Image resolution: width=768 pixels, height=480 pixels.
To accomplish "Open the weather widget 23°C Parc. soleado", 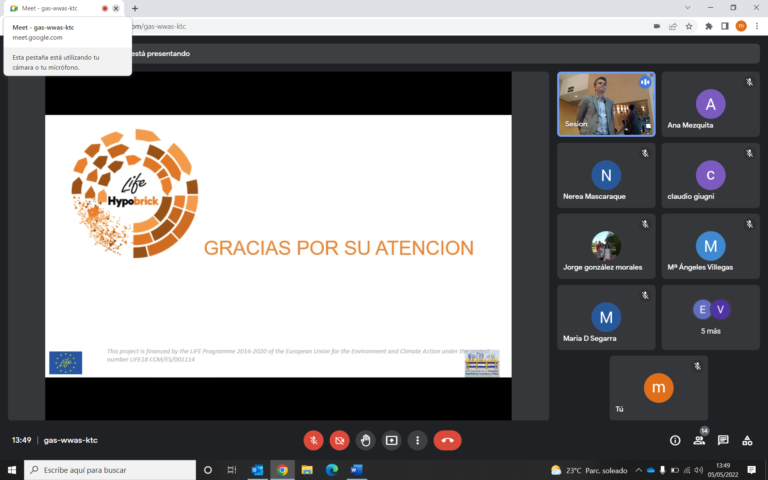I will point(589,470).
